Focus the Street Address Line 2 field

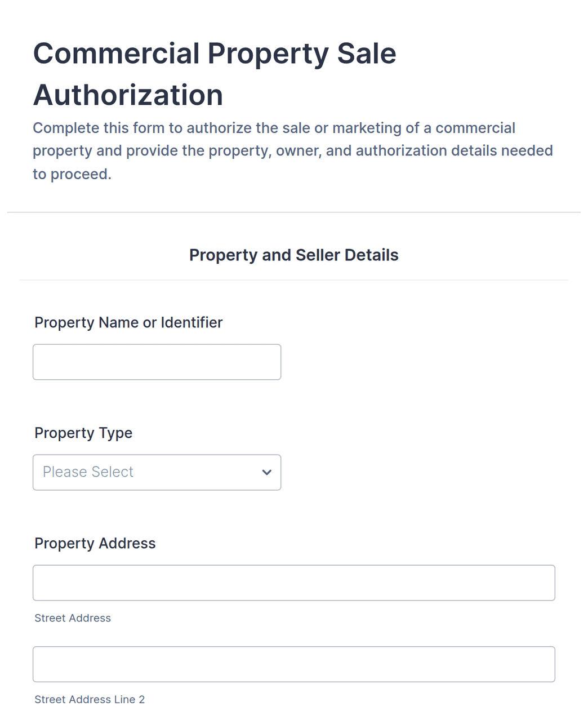(x=294, y=664)
